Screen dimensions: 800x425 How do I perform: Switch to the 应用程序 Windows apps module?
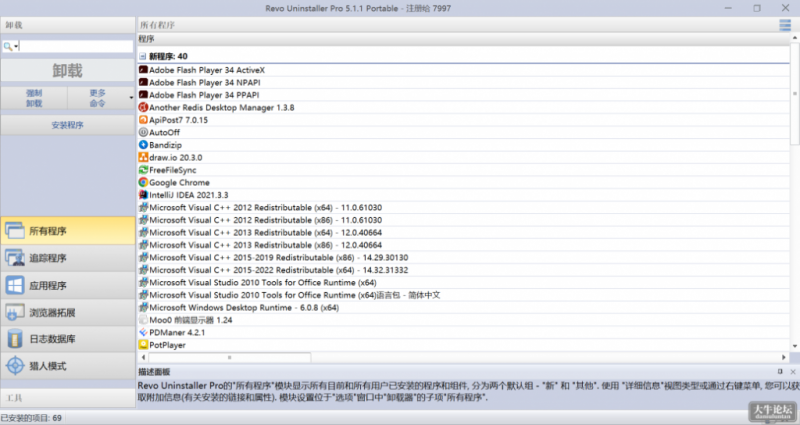67,285
